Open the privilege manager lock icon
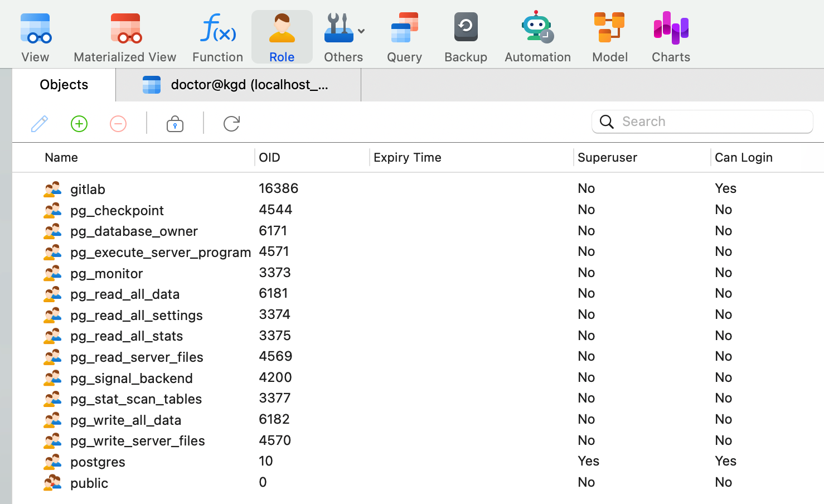 pos(175,123)
